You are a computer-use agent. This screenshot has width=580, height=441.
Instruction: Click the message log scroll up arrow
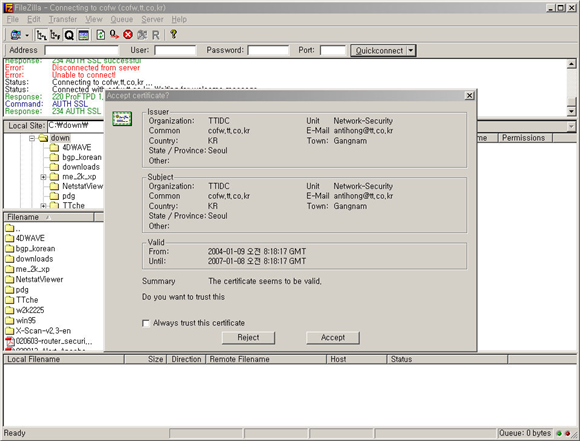(x=571, y=64)
